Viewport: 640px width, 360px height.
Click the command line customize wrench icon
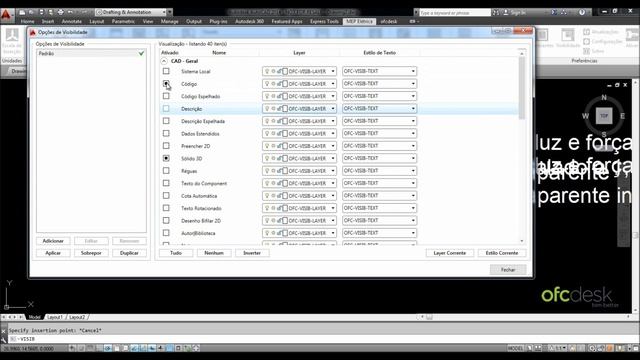pyautogui.click(x=4, y=339)
